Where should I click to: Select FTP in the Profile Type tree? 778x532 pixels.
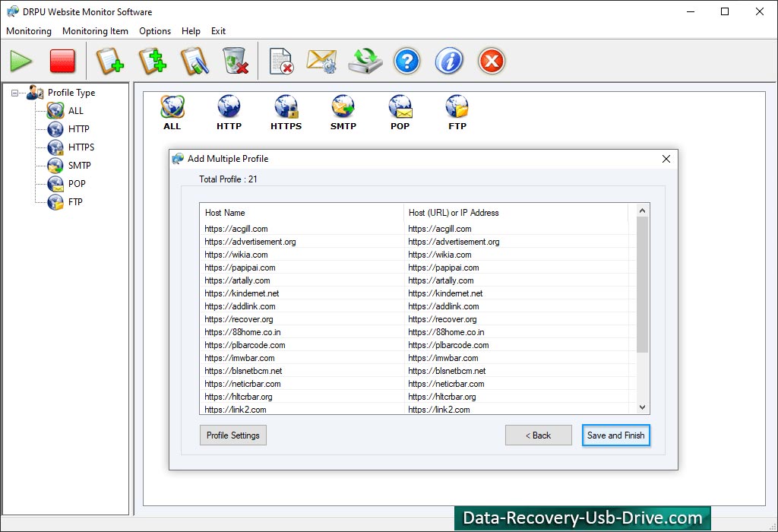(75, 202)
